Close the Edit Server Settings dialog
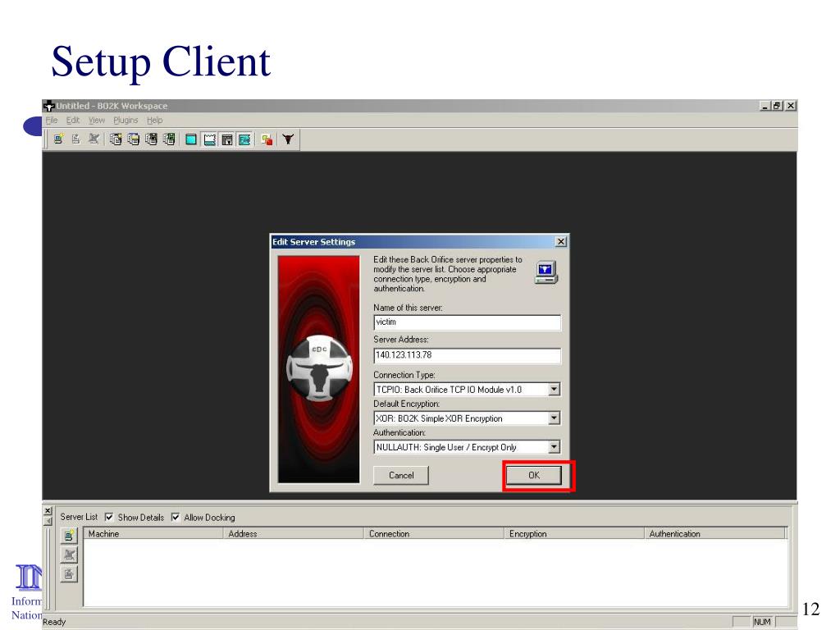 point(560,242)
